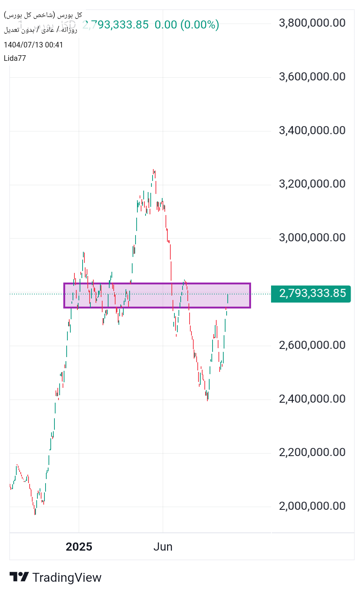Click the Lida77 username label
This screenshot has height=594, width=364.
15,58
